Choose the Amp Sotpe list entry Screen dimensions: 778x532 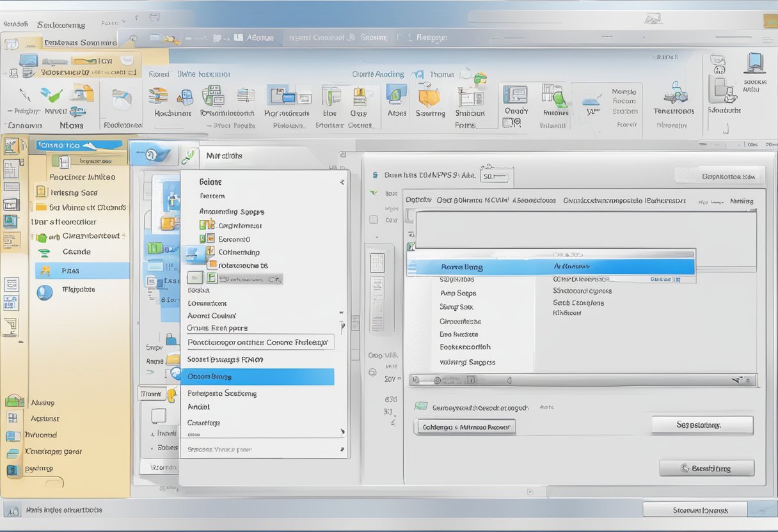(458, 293)
